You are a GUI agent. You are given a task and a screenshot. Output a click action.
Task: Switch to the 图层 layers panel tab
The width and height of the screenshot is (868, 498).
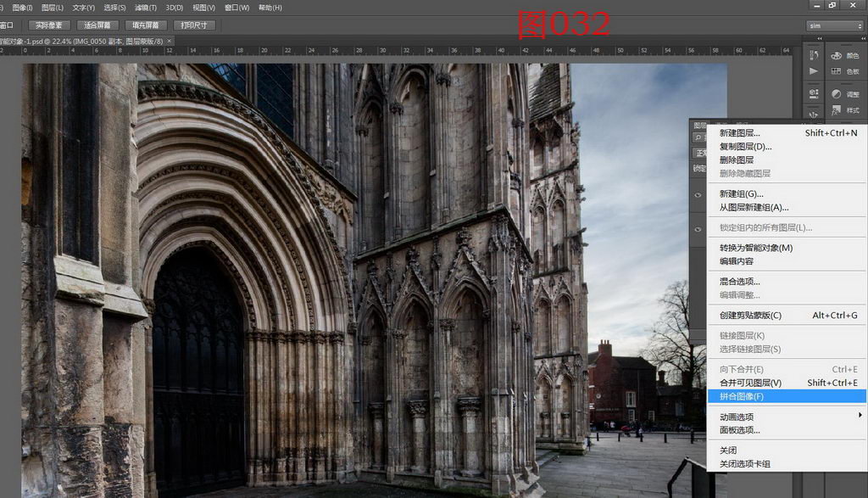pos(700,126)
